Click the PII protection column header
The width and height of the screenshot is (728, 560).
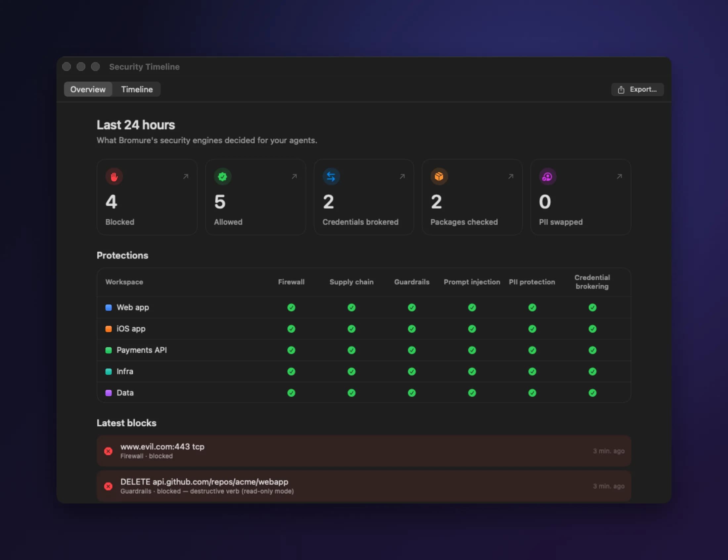coord(532,282)
